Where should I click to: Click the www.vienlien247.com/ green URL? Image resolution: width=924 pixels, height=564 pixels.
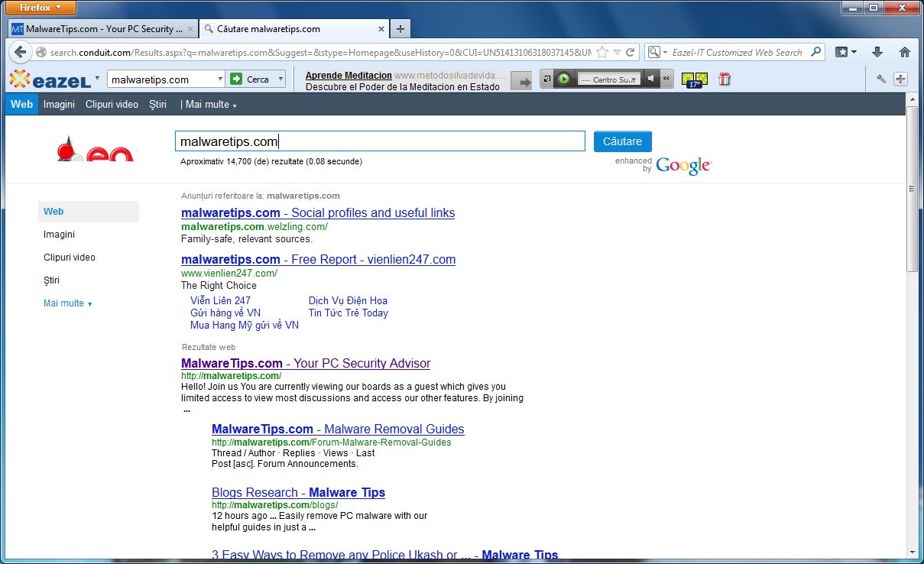(x=229, y=273)
